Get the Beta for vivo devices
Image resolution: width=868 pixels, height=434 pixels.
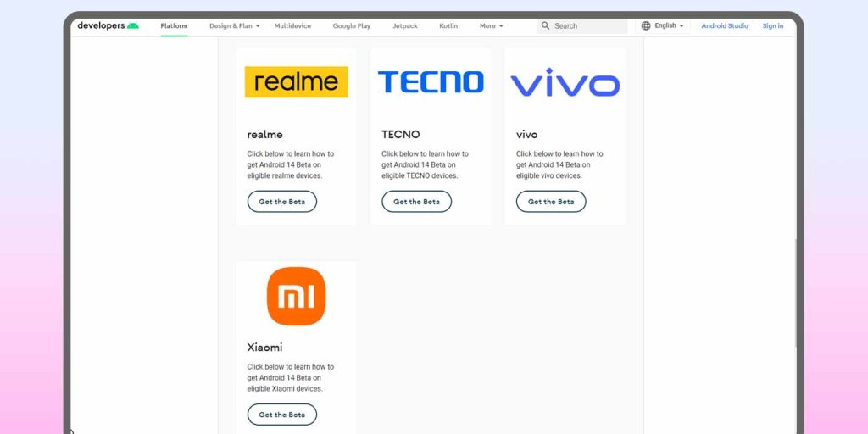pyautogui.click(x=551, y=202)
